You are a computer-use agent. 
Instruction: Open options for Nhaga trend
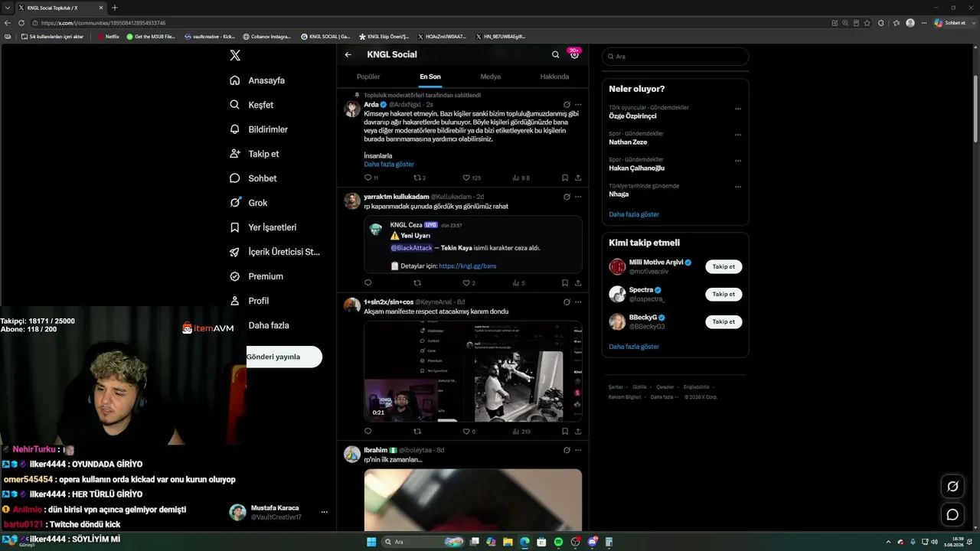pos(738,187)
